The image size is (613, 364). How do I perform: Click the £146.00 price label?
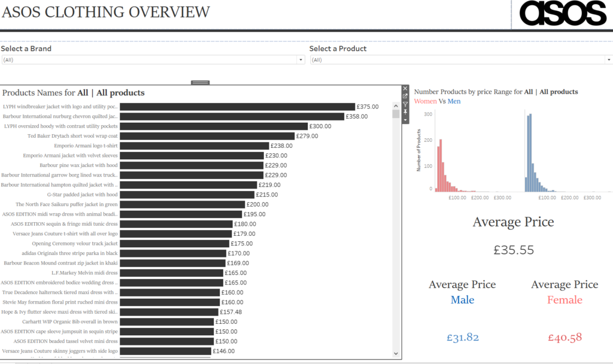(224, 351)
